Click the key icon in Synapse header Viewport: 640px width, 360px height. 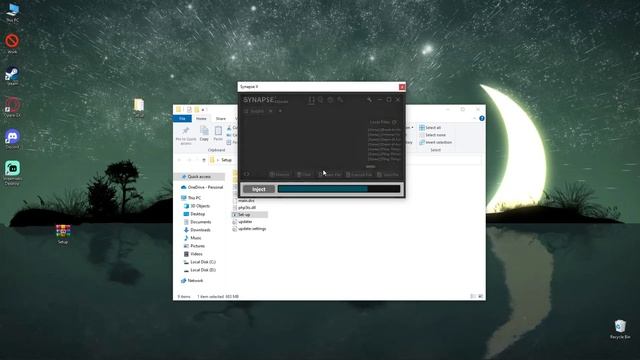click(340, 100)
